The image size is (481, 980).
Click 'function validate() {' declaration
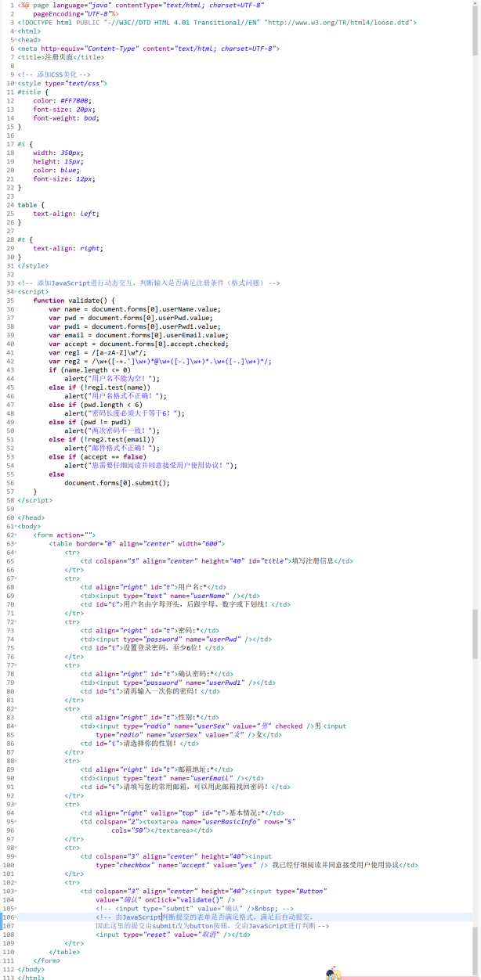tap(74, 301)
